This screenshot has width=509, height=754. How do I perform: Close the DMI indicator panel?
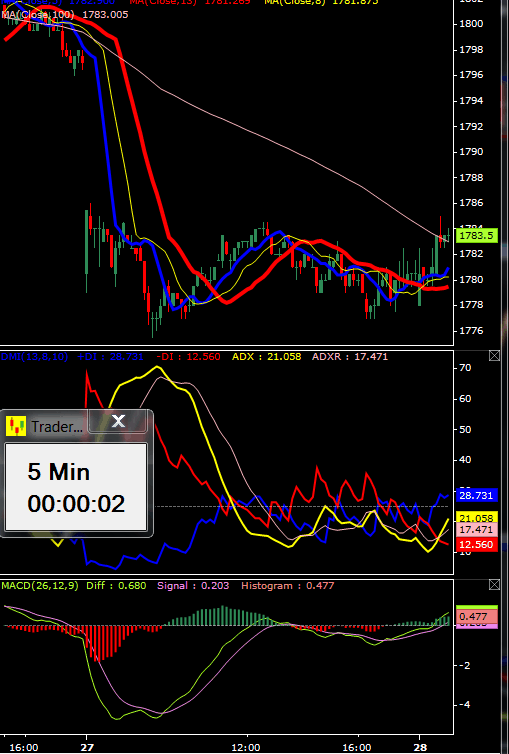(x=494, y=356)
